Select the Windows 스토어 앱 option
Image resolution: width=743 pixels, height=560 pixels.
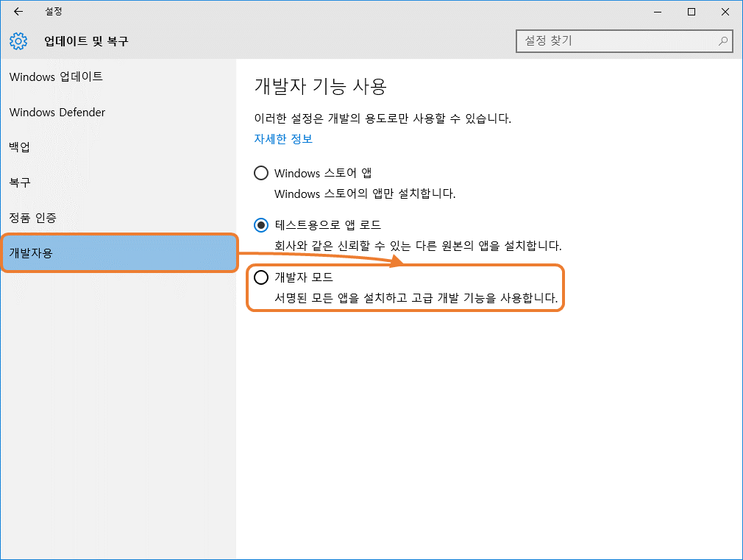point(261,172)
